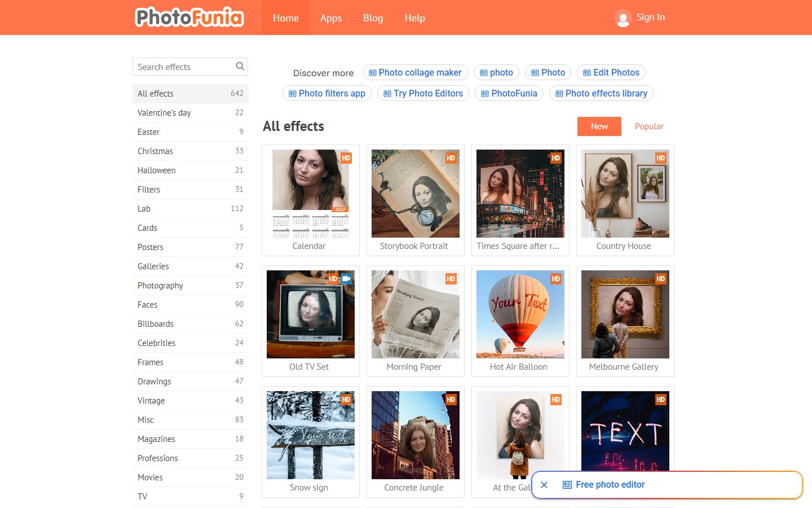This screenshot has width=812, height=508.
Task: Open the Hot Air Balloon effect thumbnail
Action: point(520,314)
